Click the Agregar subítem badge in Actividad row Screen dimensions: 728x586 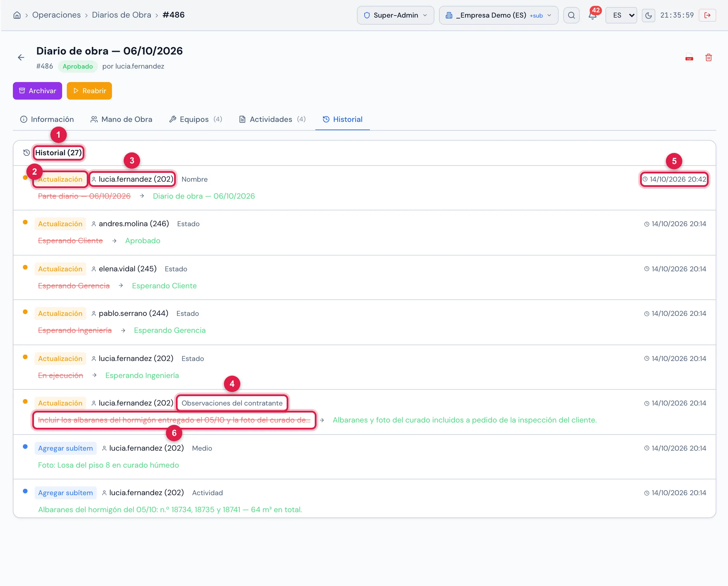pyautogui.click(x=66, y=493)
